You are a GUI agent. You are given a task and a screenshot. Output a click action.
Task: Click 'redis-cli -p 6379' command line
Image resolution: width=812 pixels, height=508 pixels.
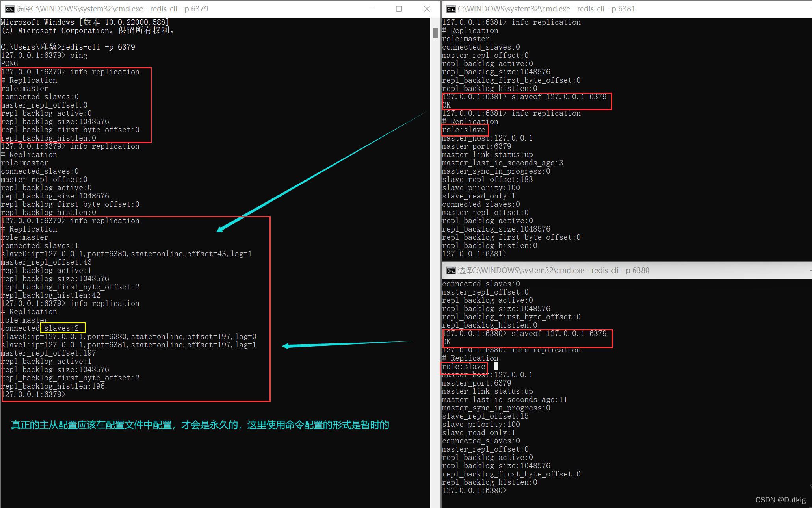click(x=68, y=47)
